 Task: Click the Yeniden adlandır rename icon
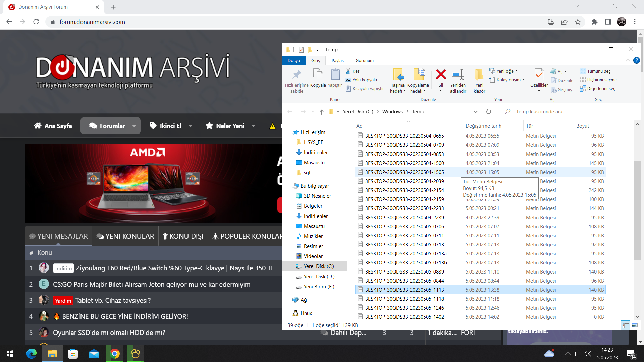coord(458,75)
